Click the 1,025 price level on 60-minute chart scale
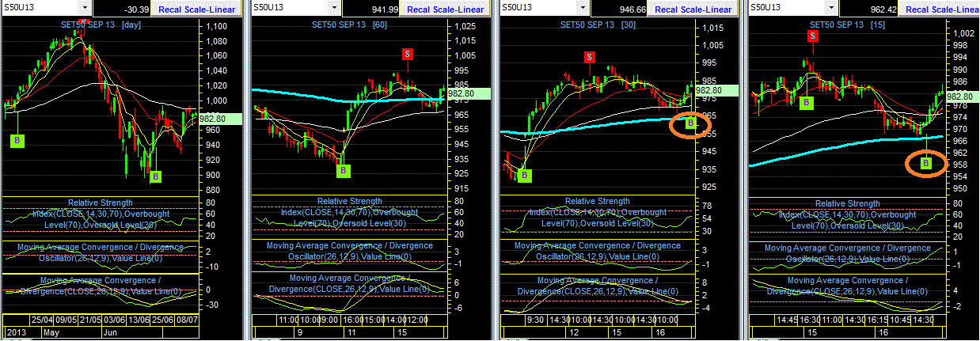Viewport: 980px width, 341px height. 465,26
